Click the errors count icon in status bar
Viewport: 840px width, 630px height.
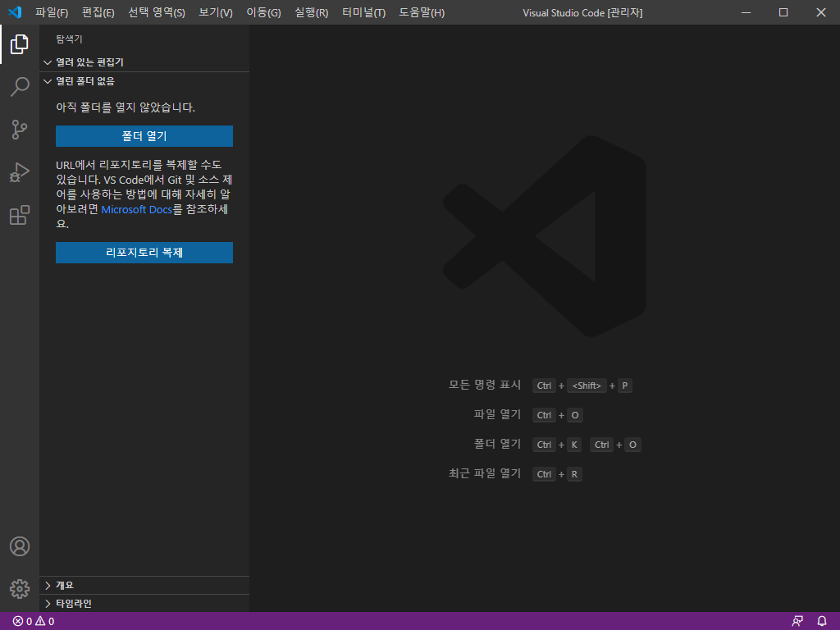point(22,622)
